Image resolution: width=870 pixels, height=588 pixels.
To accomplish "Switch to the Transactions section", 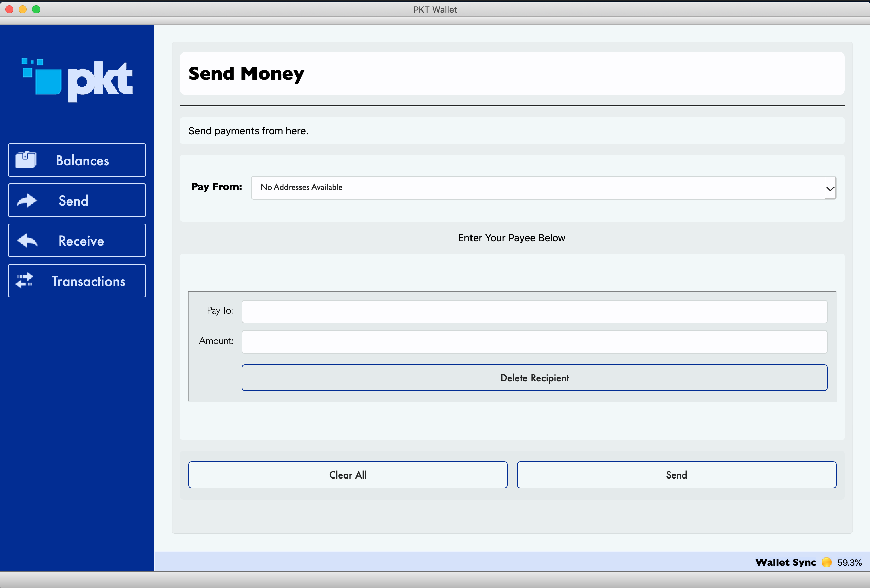I will (77, 280).
